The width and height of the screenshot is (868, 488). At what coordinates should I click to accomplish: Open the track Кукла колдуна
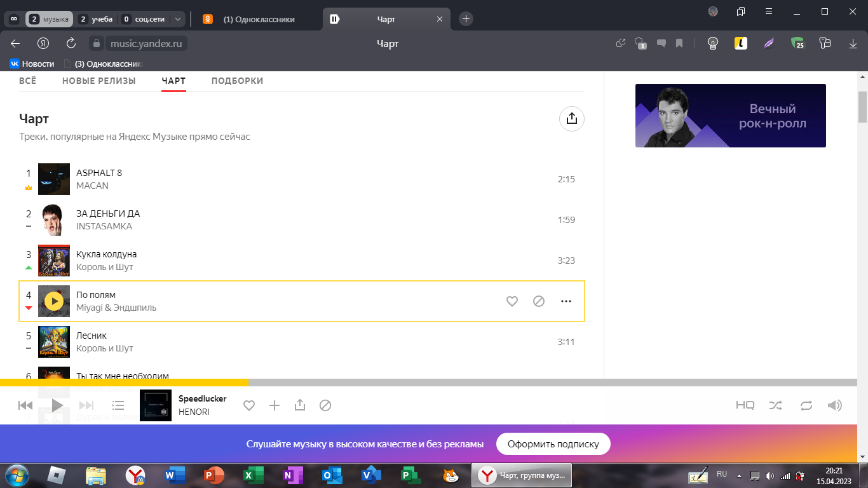point(106,254)
